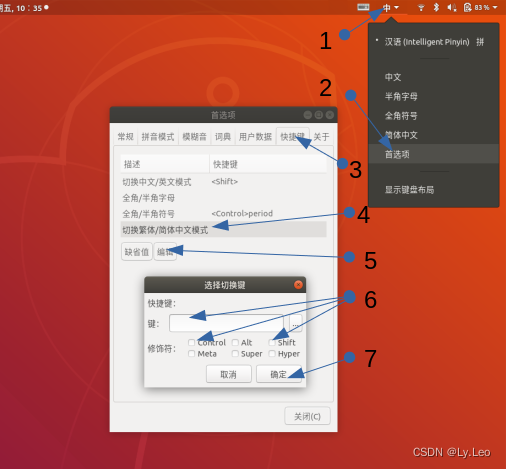Select 显示键盘布局 menu entry
Image resolution: width=506 pixels, height=469 pixels.
(x=433, y=190)
